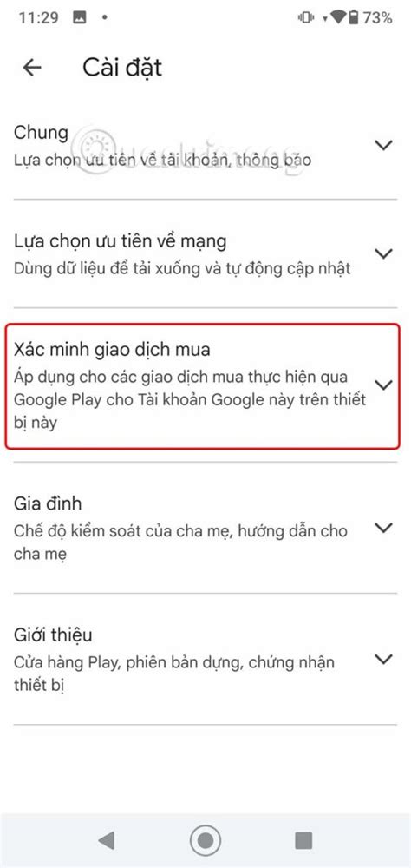411x868 pixels.
Task: Tap the Wi-Fi signal icon in status bar
Action: click(x=337, y=18)
